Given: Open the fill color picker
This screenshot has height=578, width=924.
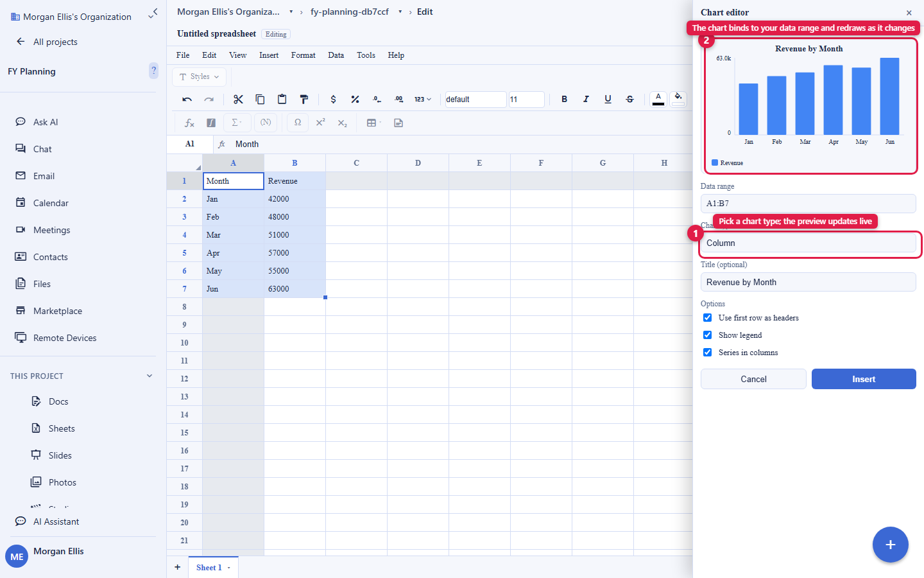Looking at the screenshot, I should (x=678, y=99).
